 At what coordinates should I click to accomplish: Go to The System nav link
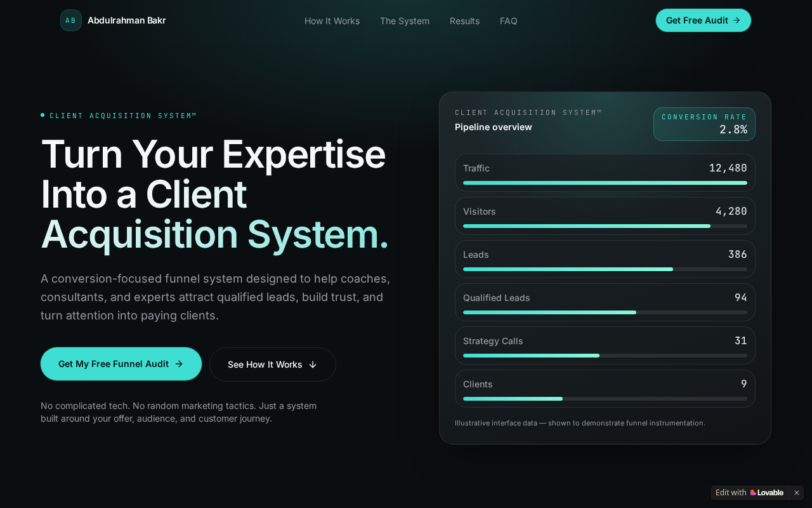405,21
